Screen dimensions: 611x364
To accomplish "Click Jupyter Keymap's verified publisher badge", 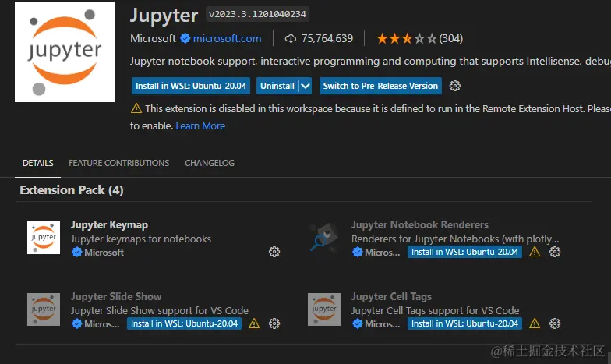I will click(76, 253).
